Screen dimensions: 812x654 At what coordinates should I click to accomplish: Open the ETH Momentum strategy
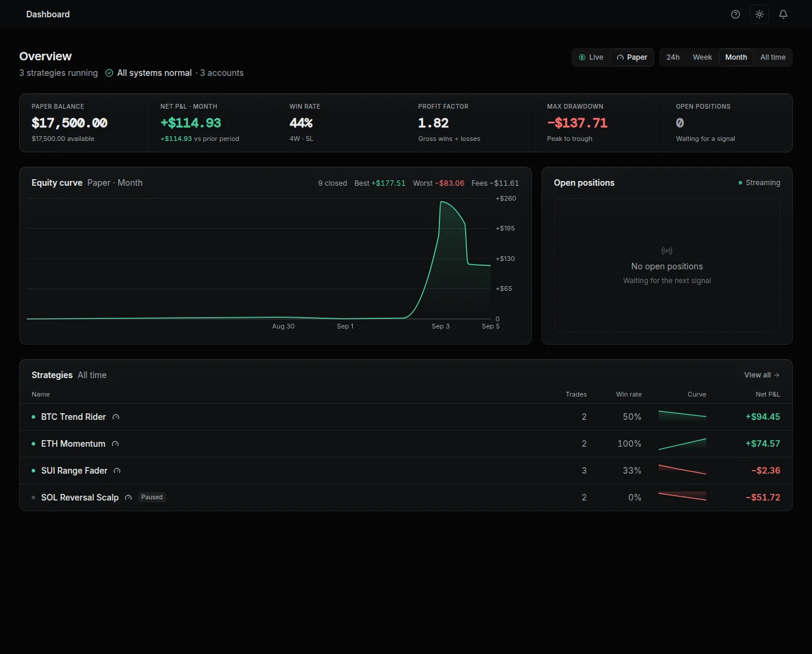tap(406, 444)
